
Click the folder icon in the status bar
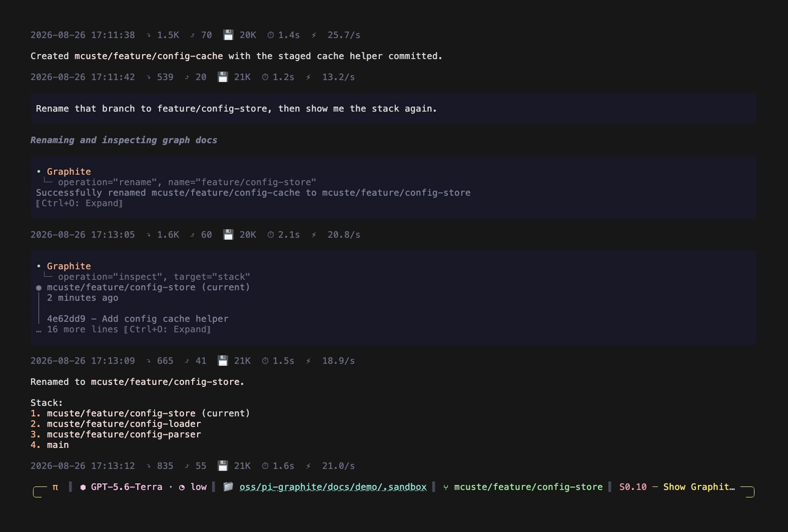coord(228,487)
